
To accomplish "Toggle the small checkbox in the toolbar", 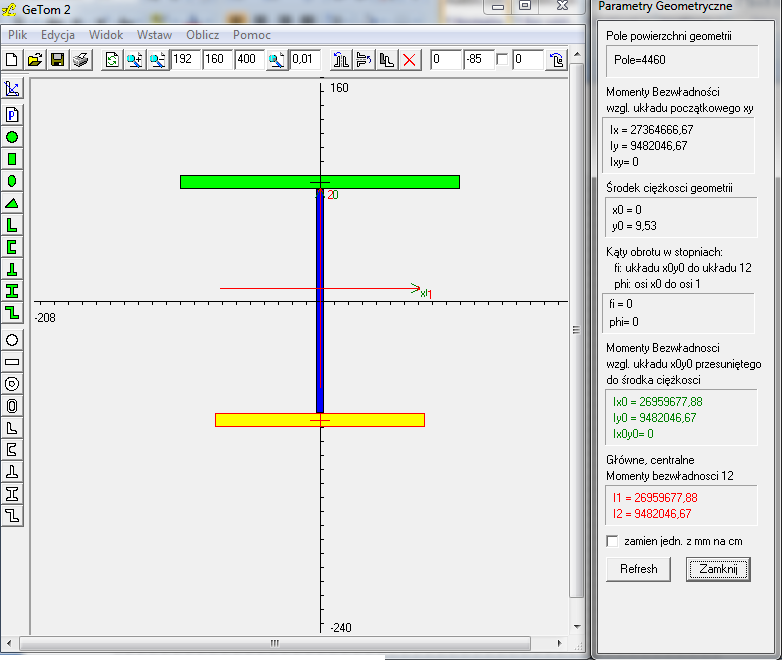I will (x=502, y=59).
